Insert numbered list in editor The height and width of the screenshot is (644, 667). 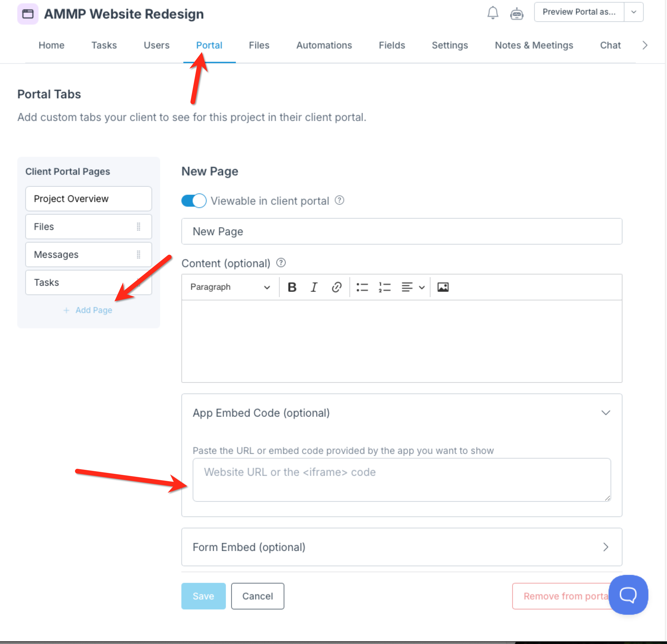point(384,287)
